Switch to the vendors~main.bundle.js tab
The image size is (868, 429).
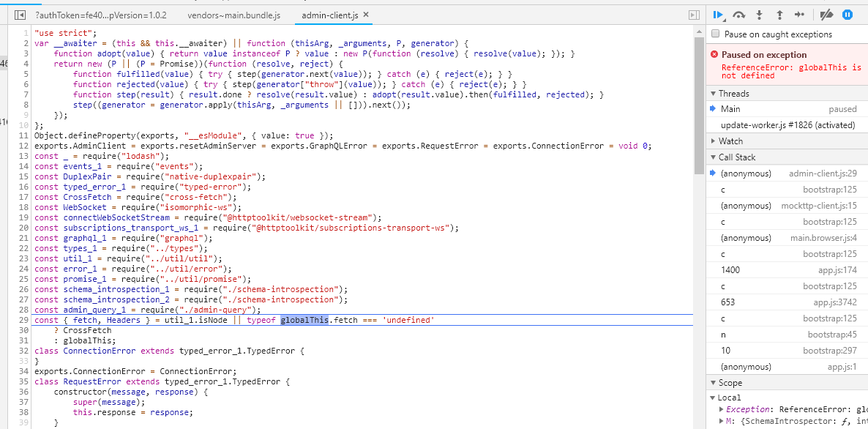click(x=236, y=13)
